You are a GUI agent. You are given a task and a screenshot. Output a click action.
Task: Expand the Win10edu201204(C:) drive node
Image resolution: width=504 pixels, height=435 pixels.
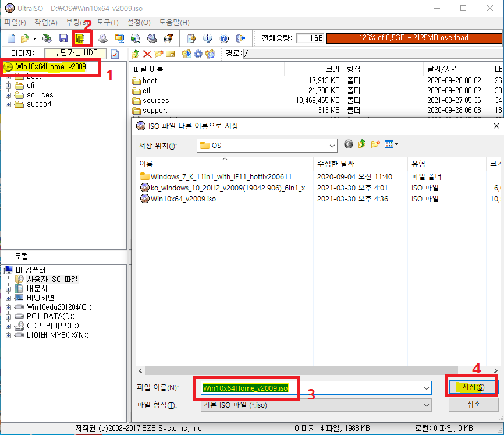point(9,307)
